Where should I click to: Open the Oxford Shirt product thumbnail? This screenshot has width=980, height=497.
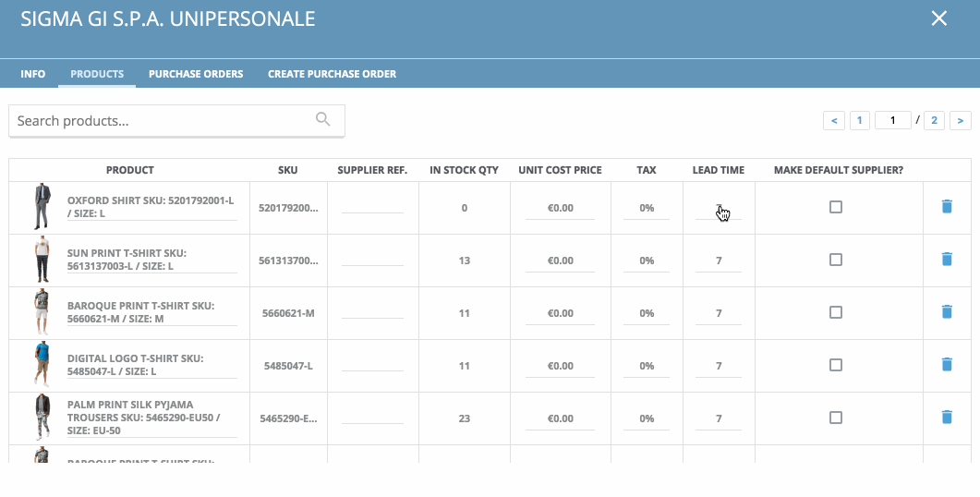coord(42,206)
